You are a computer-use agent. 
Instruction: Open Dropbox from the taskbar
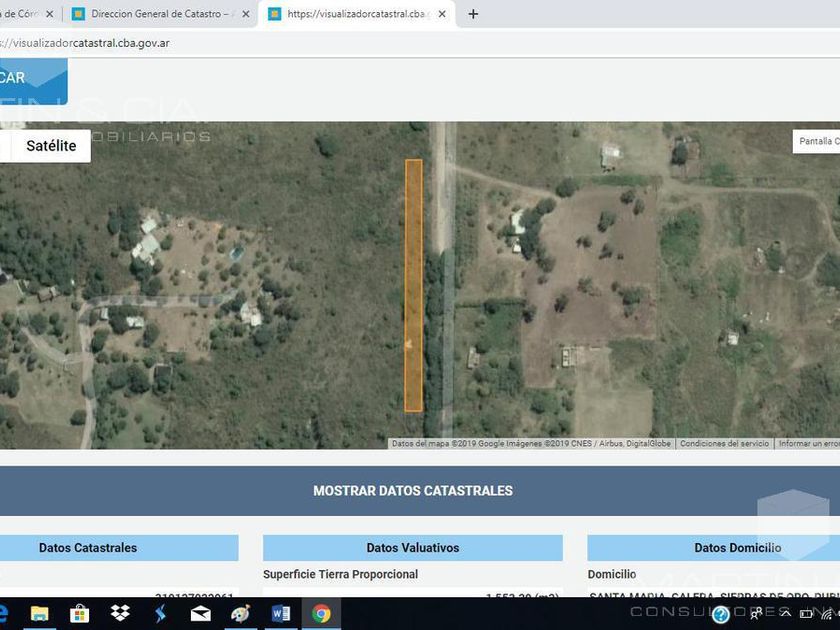point(120,614)
